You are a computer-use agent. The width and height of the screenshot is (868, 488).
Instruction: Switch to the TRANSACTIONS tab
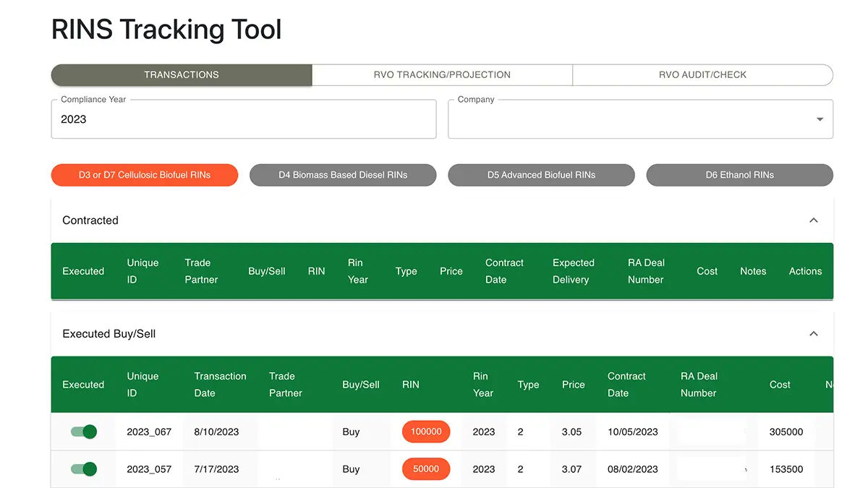(182, 74)
